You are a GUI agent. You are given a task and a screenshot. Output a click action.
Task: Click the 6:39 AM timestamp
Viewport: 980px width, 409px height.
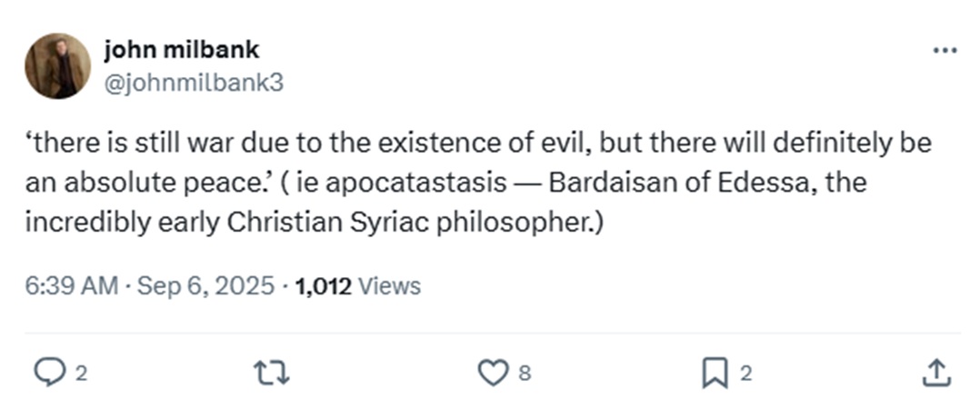click(x=71, y=286)
